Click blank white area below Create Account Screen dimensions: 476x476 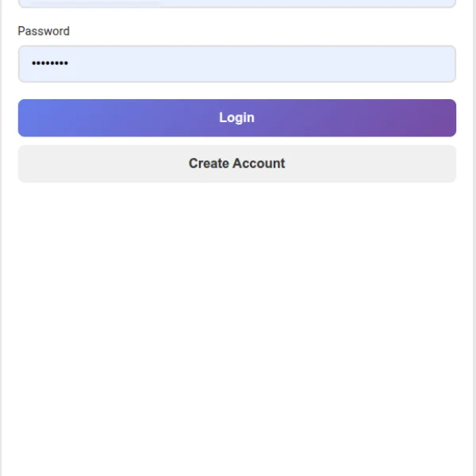tap(236, 304)
